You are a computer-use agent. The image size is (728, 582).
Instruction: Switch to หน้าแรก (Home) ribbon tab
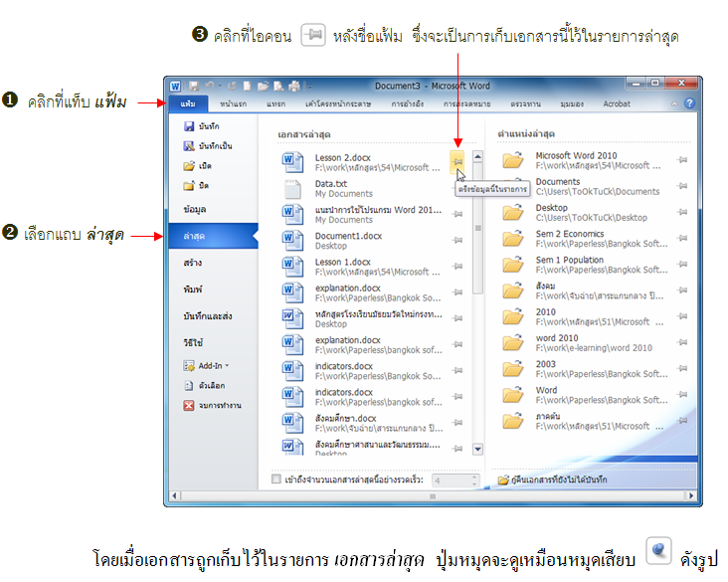tap(233, 104)
